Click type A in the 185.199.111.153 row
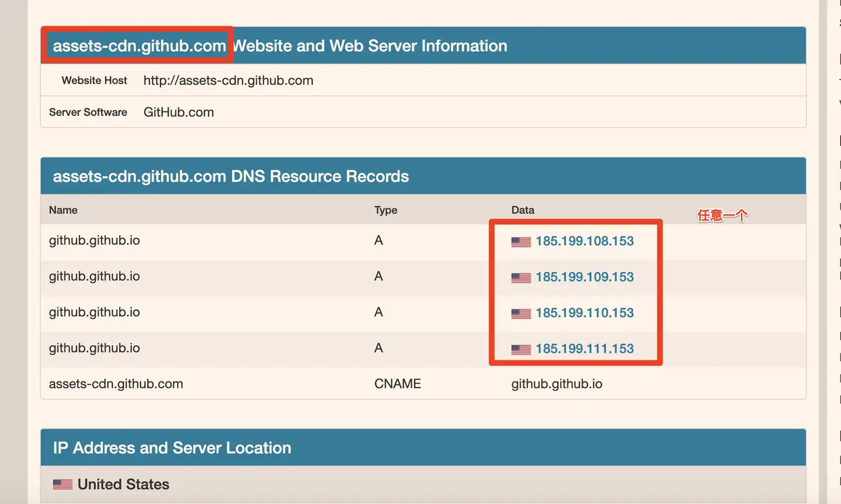Image resolution: width=841 pixels, height=504 pixels. (378, 348)
